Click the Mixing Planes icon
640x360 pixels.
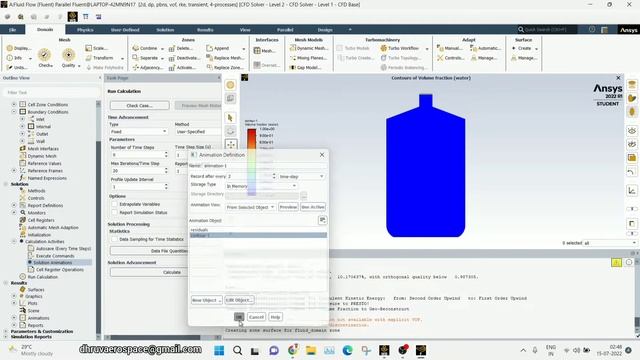293,58
